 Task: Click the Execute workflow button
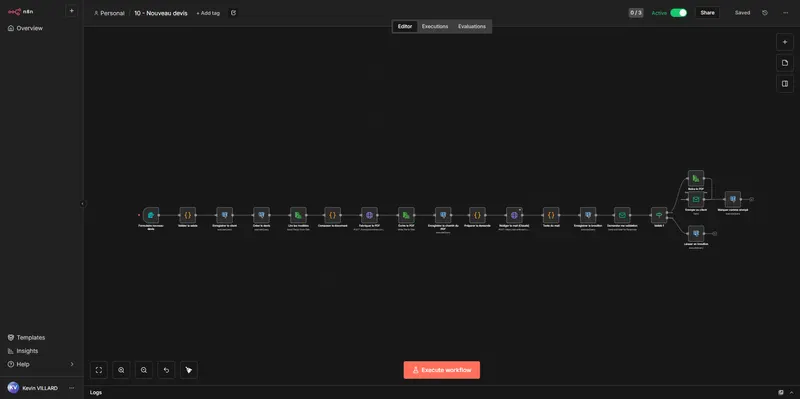[x=441, y=370]
